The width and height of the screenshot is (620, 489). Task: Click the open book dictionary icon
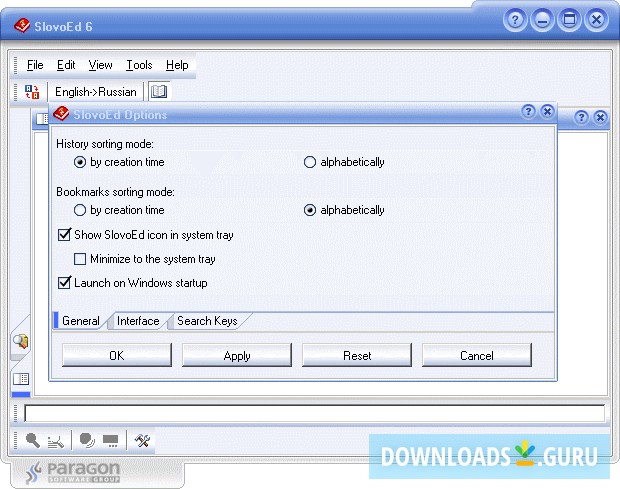click(159, 91)
